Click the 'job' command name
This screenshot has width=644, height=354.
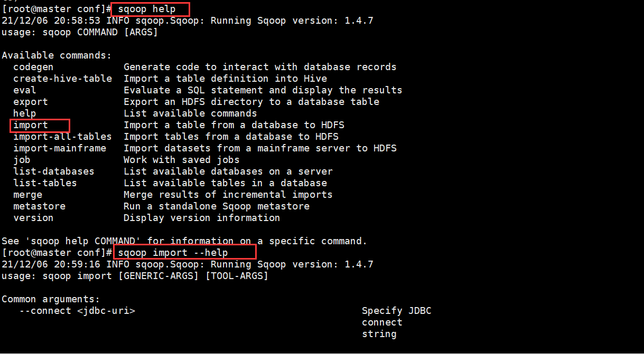coord(22,160)
